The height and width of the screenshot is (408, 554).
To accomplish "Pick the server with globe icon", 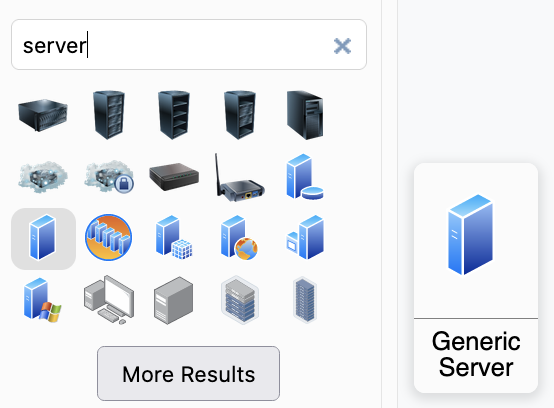I will pyautogui.click(x=239, y=237).
